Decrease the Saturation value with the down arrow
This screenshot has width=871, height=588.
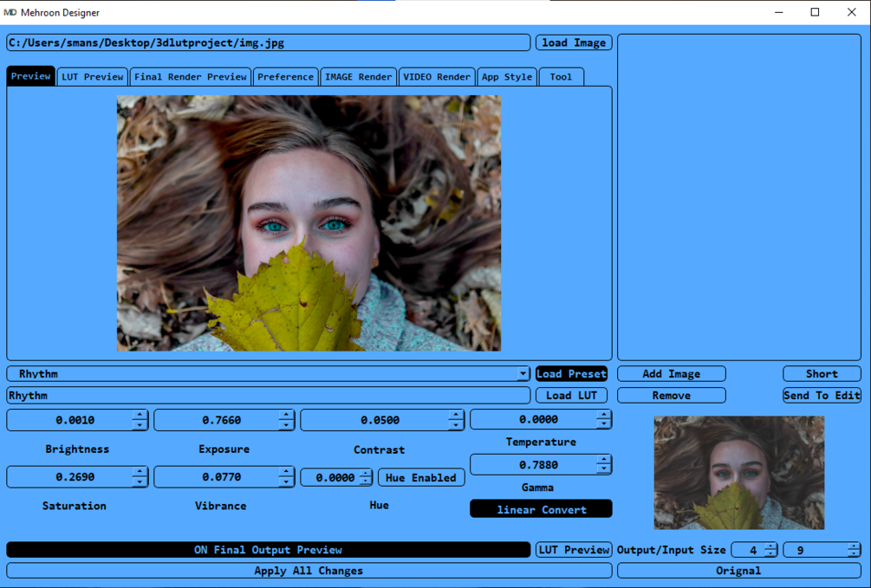point(140,482)
